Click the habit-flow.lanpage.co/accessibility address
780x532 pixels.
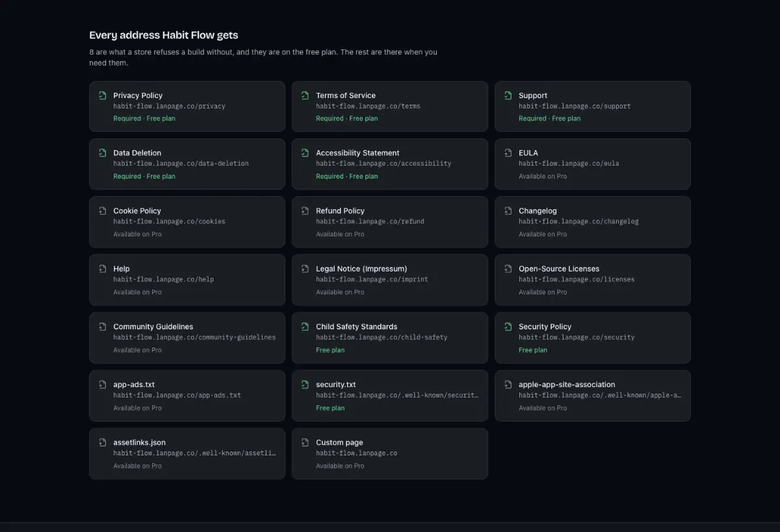[383, 164]
